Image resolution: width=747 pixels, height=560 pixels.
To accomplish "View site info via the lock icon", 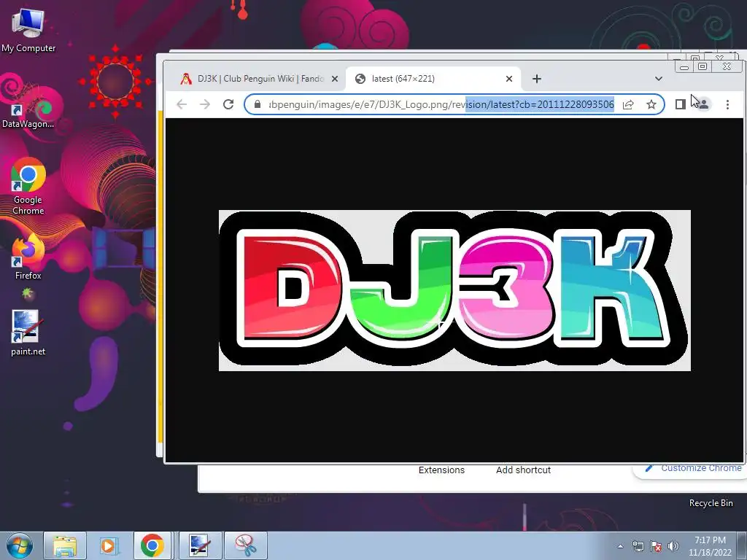I will (258, 104).
